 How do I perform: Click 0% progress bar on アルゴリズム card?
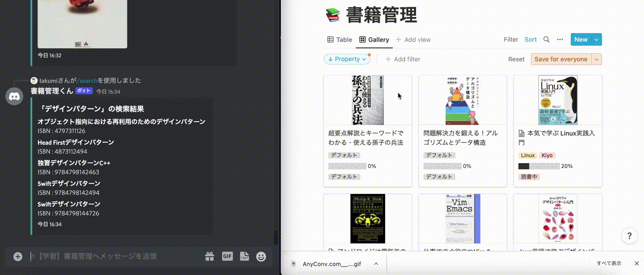tap(442, 166)
